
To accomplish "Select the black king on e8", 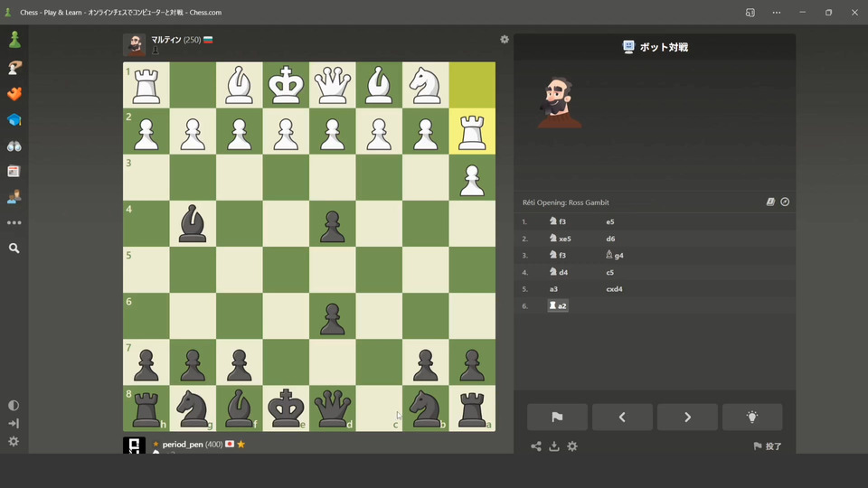I will (x=287, y=408).
